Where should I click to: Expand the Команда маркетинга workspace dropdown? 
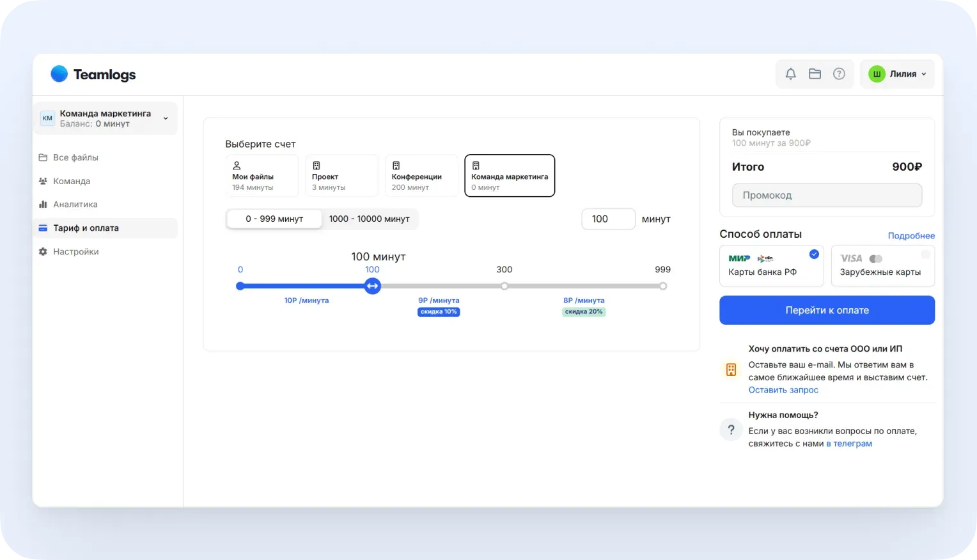click(x=166, y=118)
